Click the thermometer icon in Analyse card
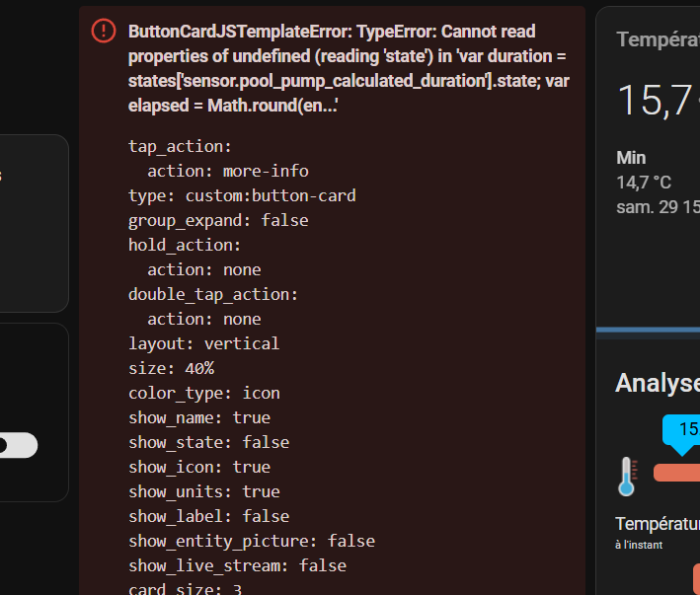The width and height of the screenshot is (700, 595). tap(627, 477)
